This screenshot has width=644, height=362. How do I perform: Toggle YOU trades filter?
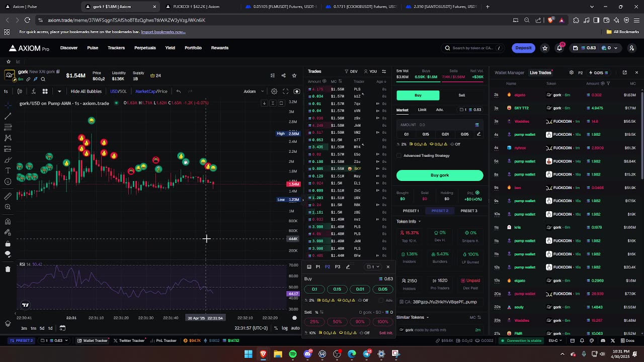(370, 71)
